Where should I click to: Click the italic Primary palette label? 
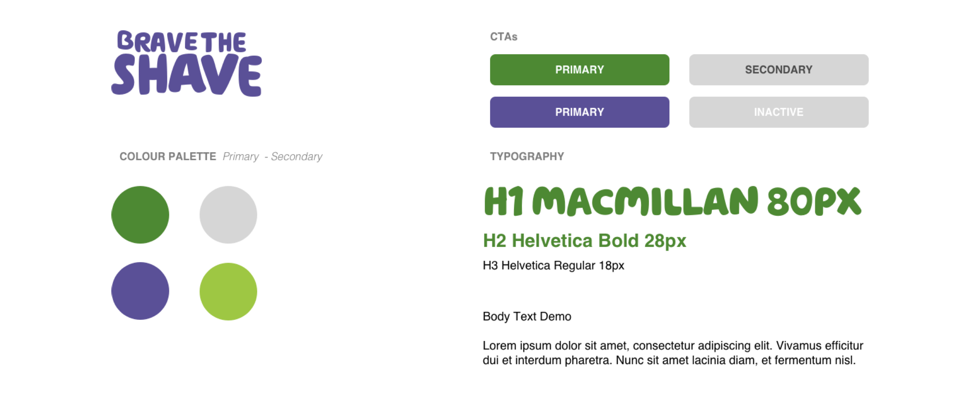click(240, 157)
